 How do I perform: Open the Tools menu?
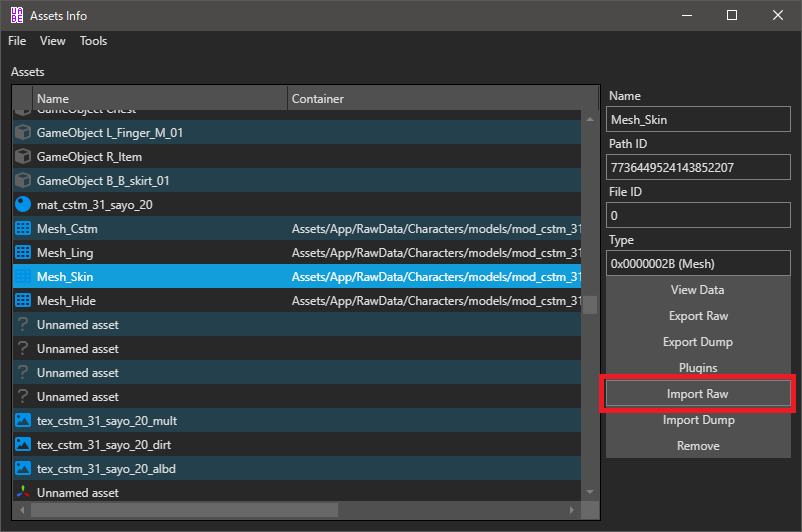coord(93,41)
